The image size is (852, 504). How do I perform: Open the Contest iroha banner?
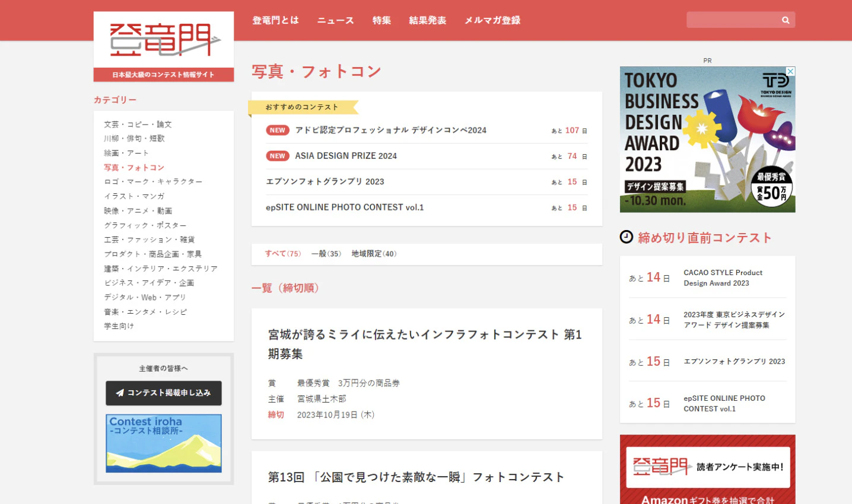(x=164, y=444)
